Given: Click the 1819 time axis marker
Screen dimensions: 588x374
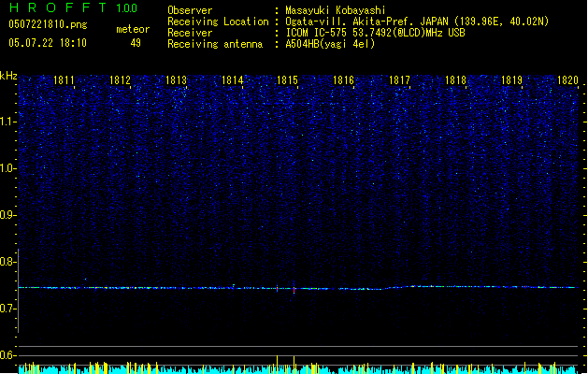Looking at the screenshot, I should pos(511,80).
